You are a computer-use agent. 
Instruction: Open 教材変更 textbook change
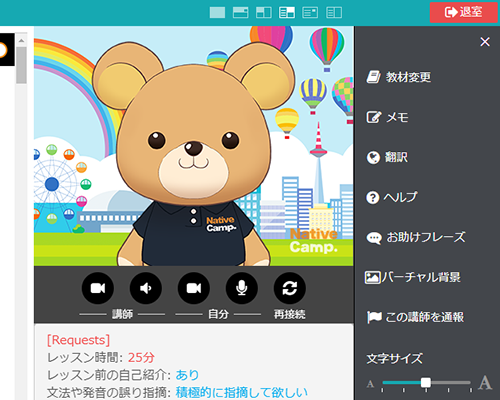point(399,77)
